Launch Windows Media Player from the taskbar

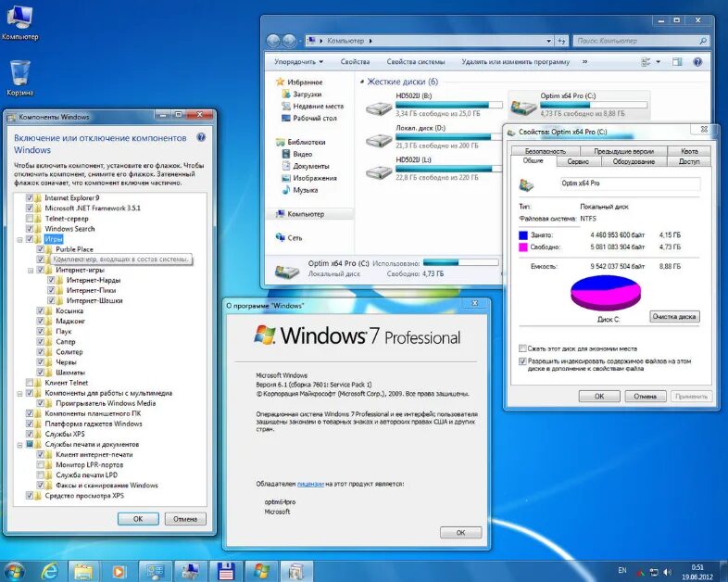click(x=119, y=571)
